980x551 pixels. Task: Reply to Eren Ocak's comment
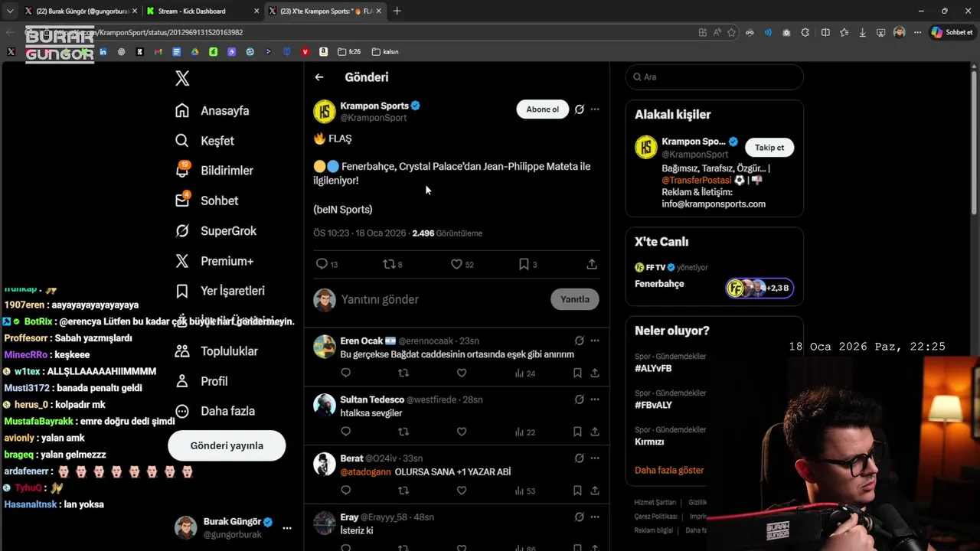coord(345,373)
